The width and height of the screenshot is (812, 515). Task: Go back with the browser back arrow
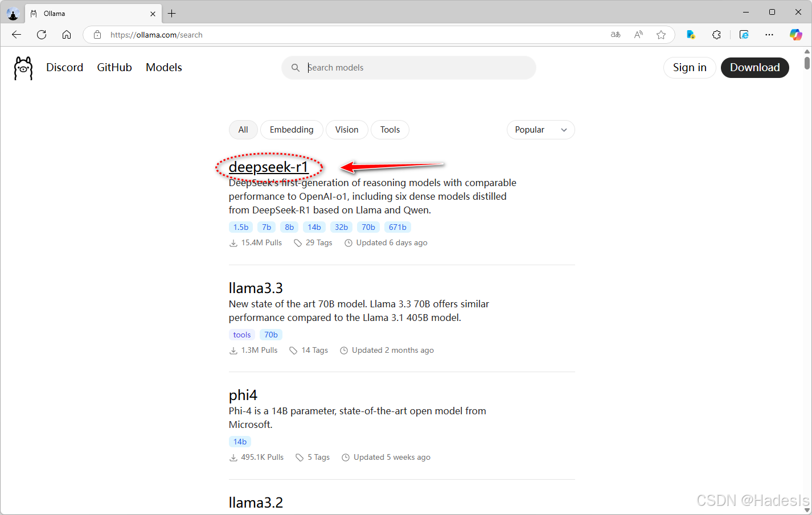(x=17, y=35)
